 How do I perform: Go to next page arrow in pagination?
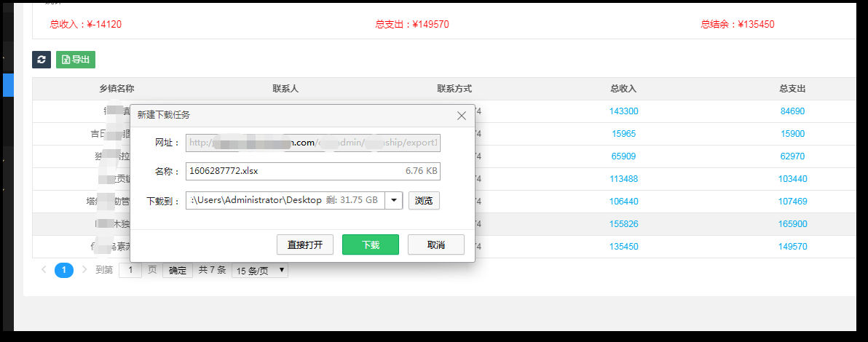[x=84, y=270]
